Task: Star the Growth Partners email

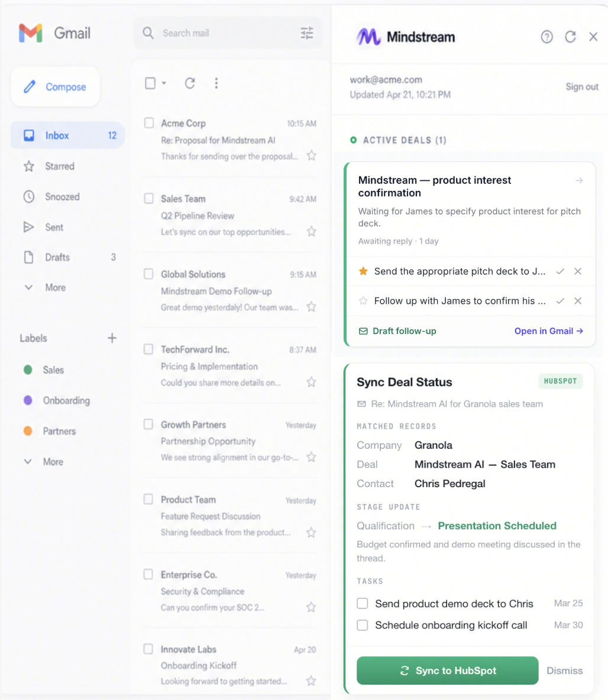Action: click(x=311, y=457)
